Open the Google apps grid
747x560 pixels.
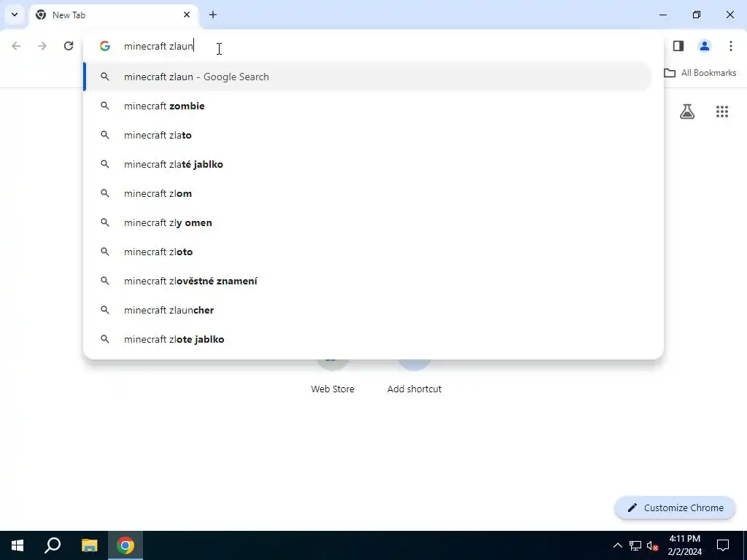(x=722, y=112)
